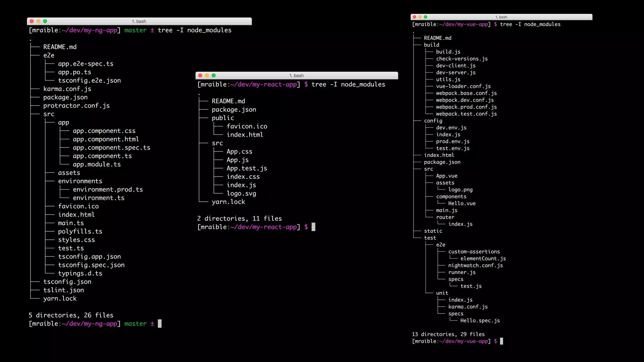Click red close button of vue-app terminal
Screen dimensions: 644x362
pyautogui.click(x=414, y=17)
